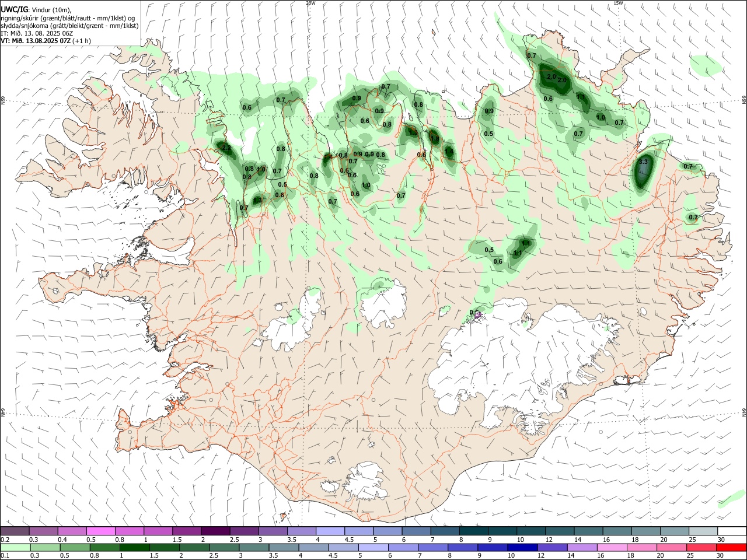Select the red lower swatch labeled 30
Image resolution: width=747 pixels, height=560 pixels.
(x=732, y=547)
